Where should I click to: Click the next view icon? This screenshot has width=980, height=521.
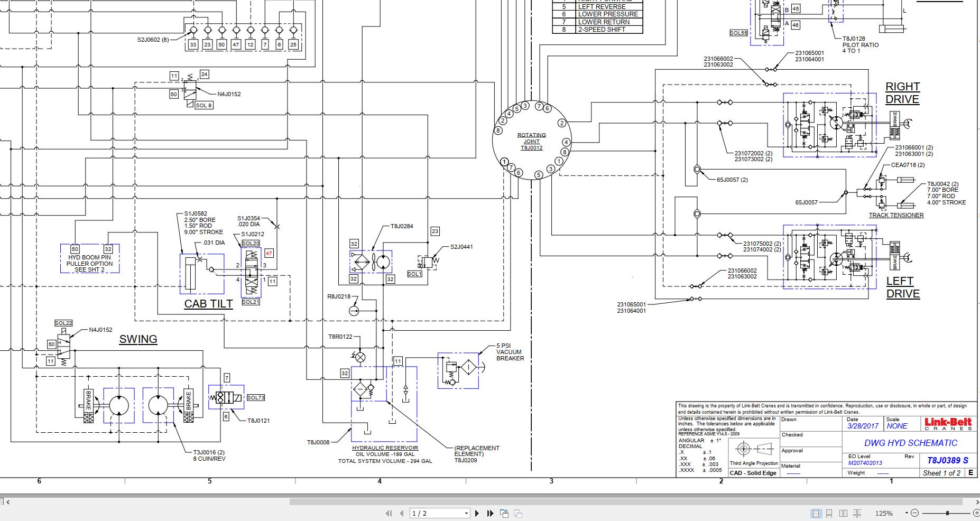518,513
